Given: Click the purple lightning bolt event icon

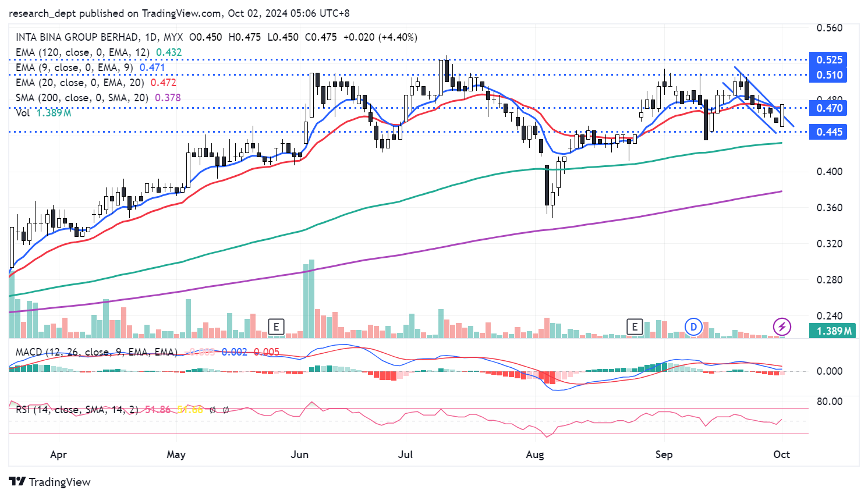Looking at the screenshot, I should [782, 326].
